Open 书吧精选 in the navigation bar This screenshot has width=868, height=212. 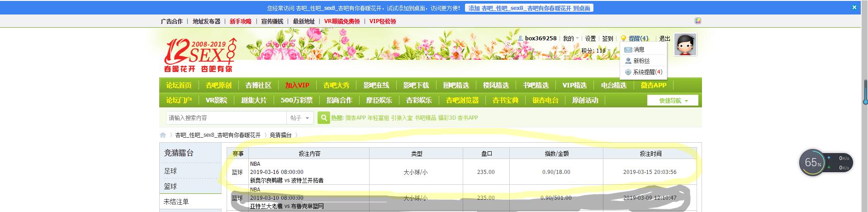click(x=536, y=85)
